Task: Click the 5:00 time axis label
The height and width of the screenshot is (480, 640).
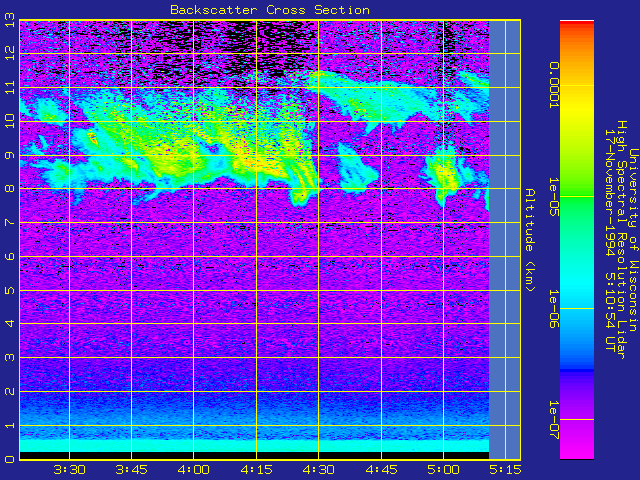Action: point(443,470)
